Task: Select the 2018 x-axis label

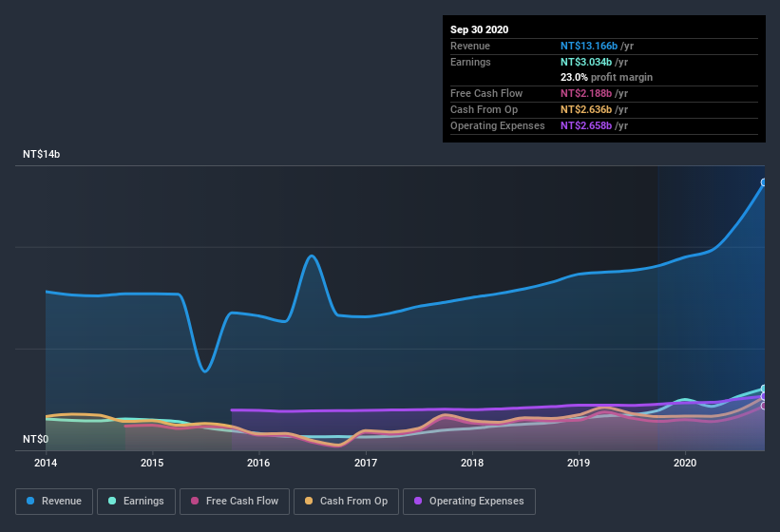Action: 472,463
